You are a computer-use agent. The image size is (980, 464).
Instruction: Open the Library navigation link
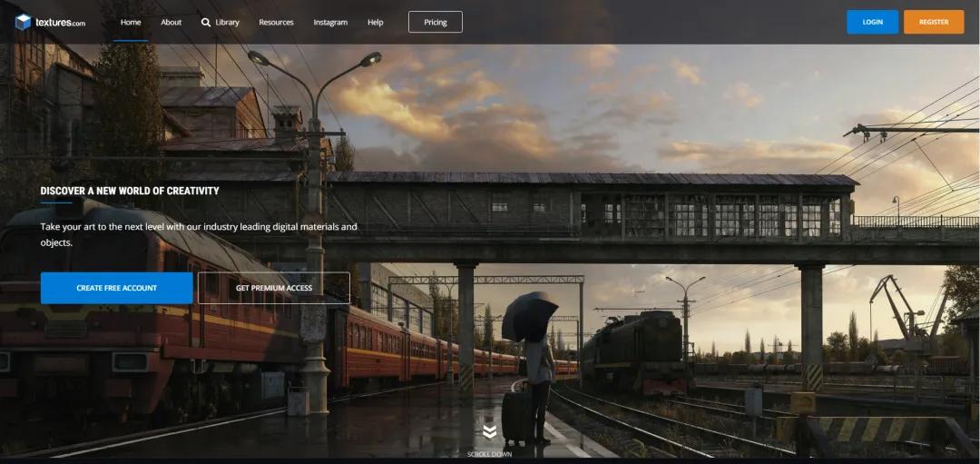point(228,22)
